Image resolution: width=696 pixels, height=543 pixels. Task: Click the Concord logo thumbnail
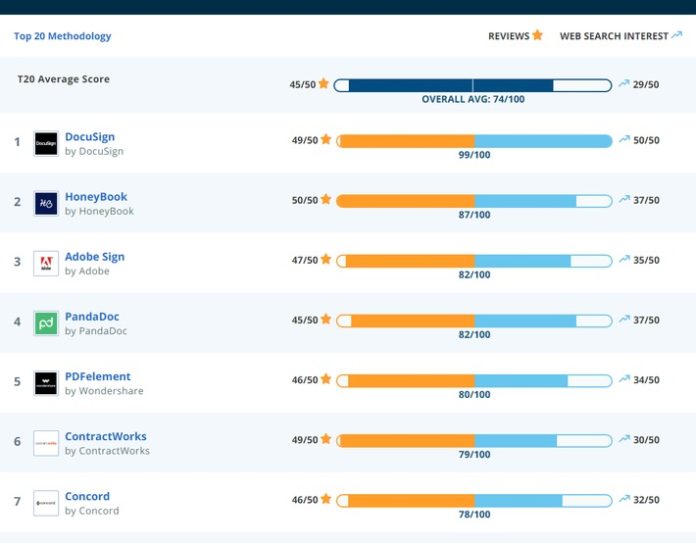click(x=46, y=503)
